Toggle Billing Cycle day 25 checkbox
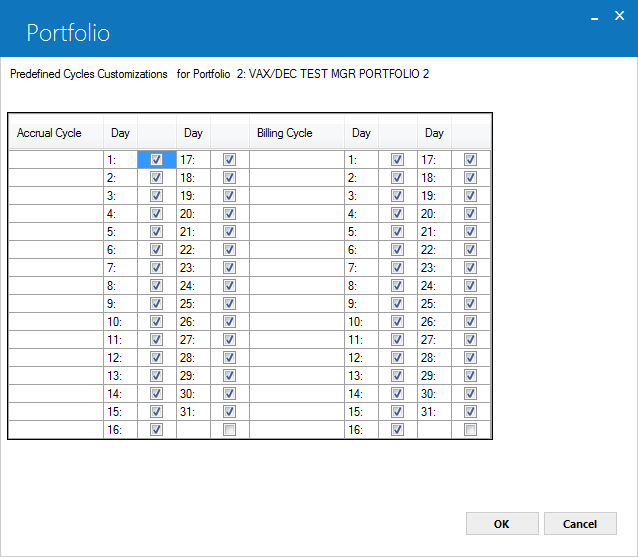 [470, 304]
